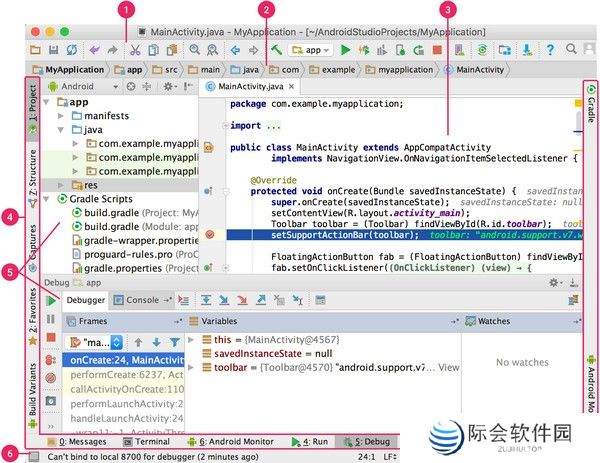Close the MainActivity.java tab

pos(292,86)
